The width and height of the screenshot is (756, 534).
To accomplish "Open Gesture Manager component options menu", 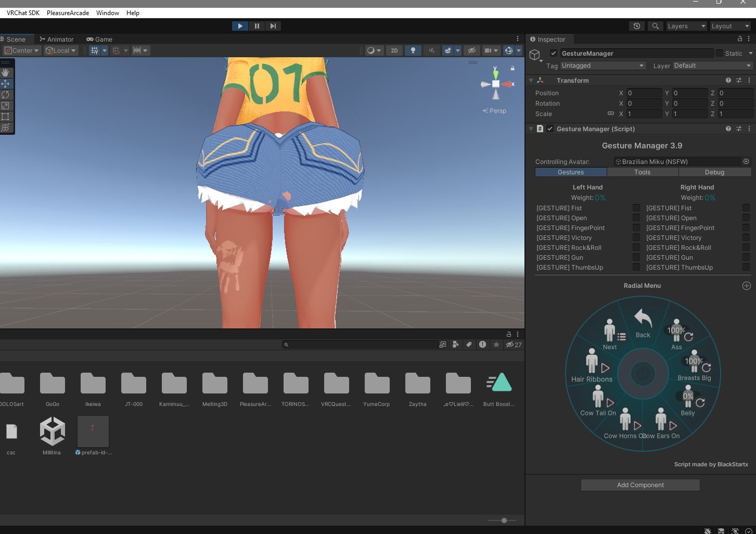I will click(x=749, y=129).
